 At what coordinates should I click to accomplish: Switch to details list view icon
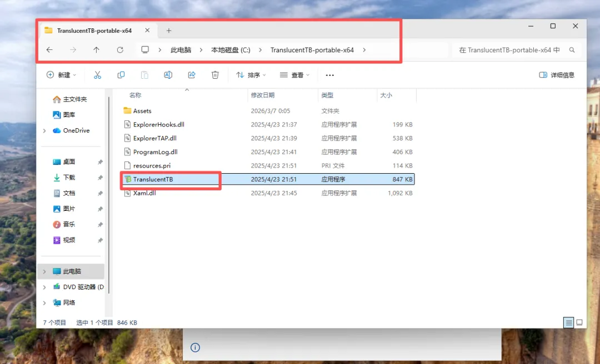tap(569, 323)
